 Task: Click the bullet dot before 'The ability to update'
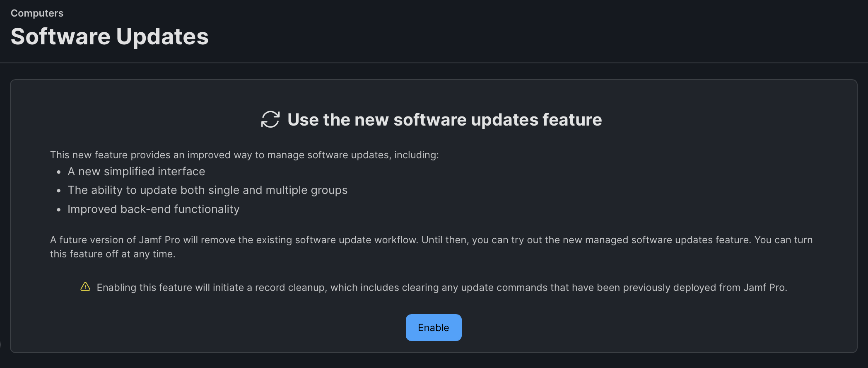(x=59, y=191)
